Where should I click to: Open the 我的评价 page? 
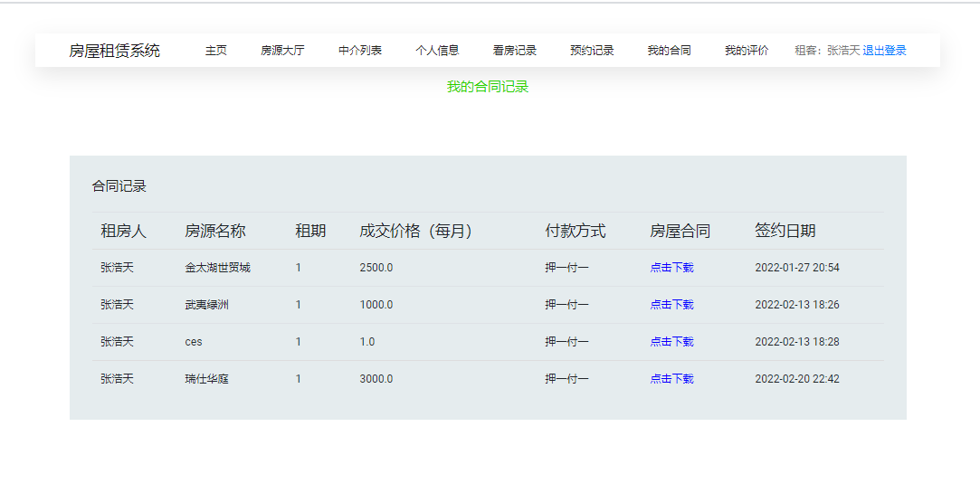[747, 51]
